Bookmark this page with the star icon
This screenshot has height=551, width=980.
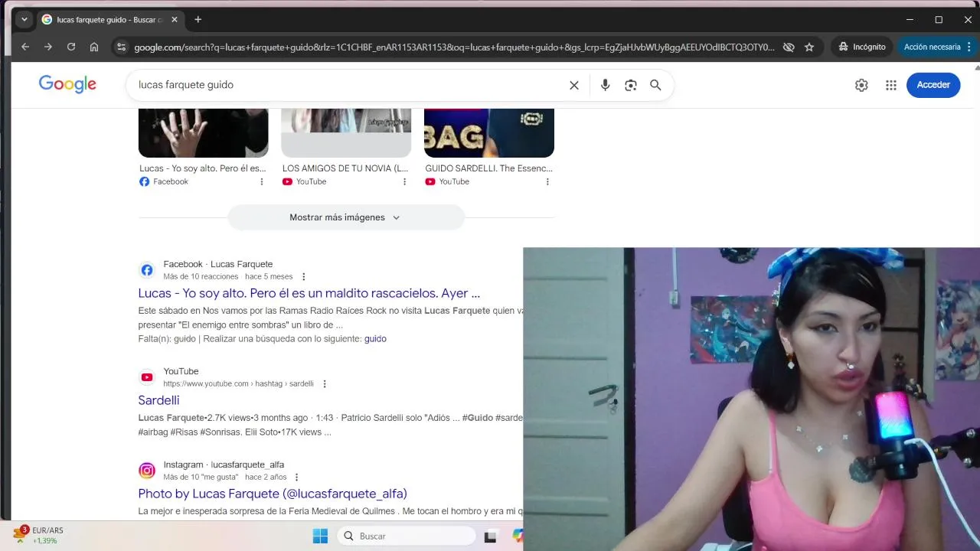click(809, 47)
